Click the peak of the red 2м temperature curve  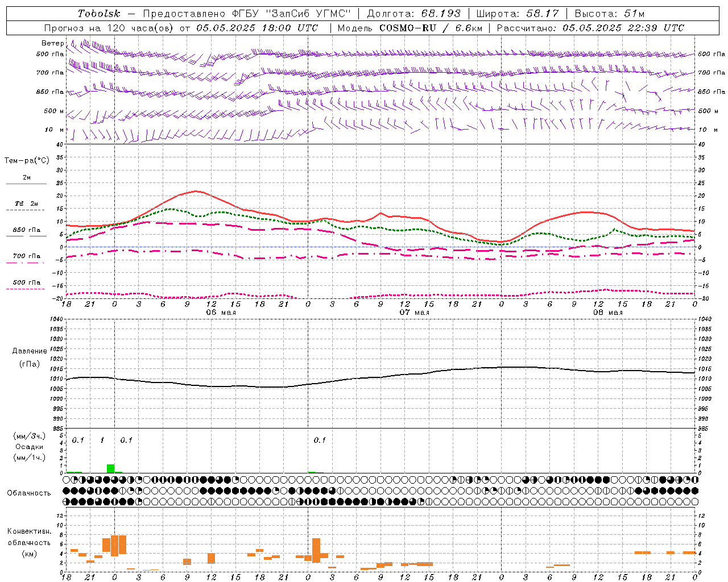point(196,191)
